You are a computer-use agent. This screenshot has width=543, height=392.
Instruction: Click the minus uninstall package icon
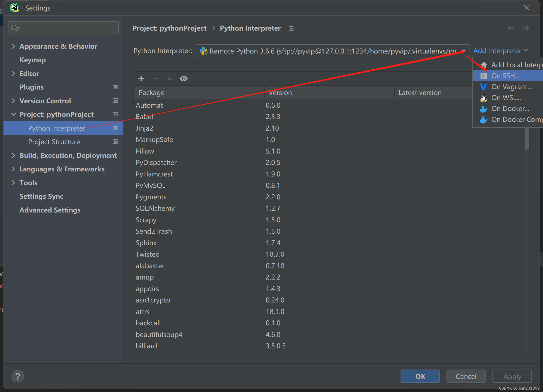(155, 78)
